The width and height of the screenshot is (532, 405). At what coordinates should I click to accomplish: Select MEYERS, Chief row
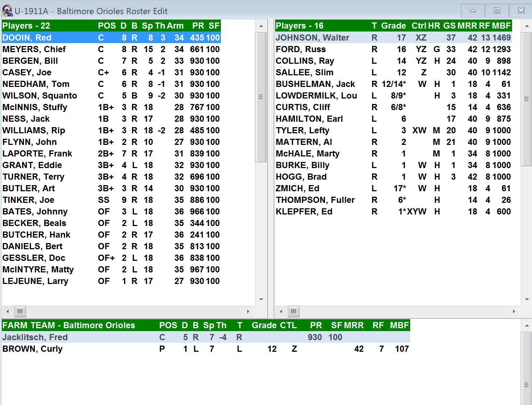point(111,49)
